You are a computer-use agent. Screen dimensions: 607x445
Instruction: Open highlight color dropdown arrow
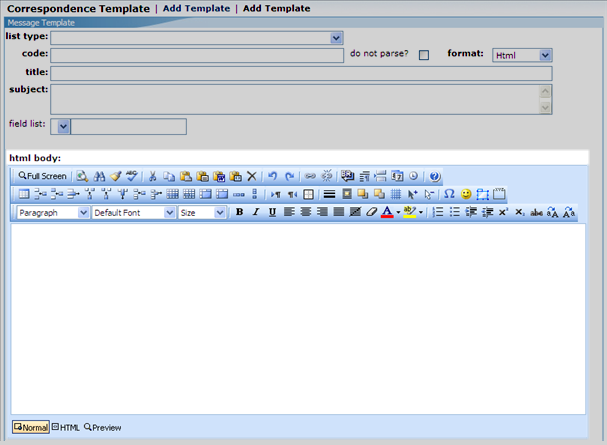(421, 212)
